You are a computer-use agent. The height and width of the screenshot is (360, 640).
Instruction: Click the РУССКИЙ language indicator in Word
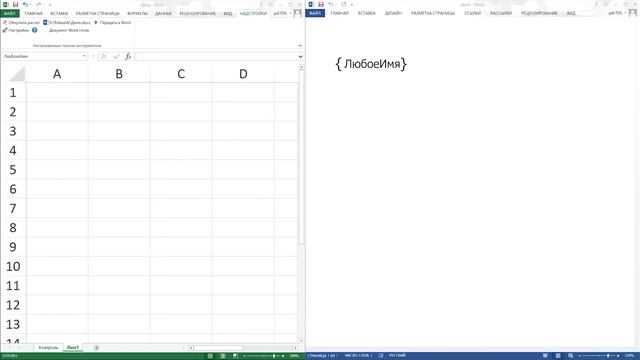[397, 356]
